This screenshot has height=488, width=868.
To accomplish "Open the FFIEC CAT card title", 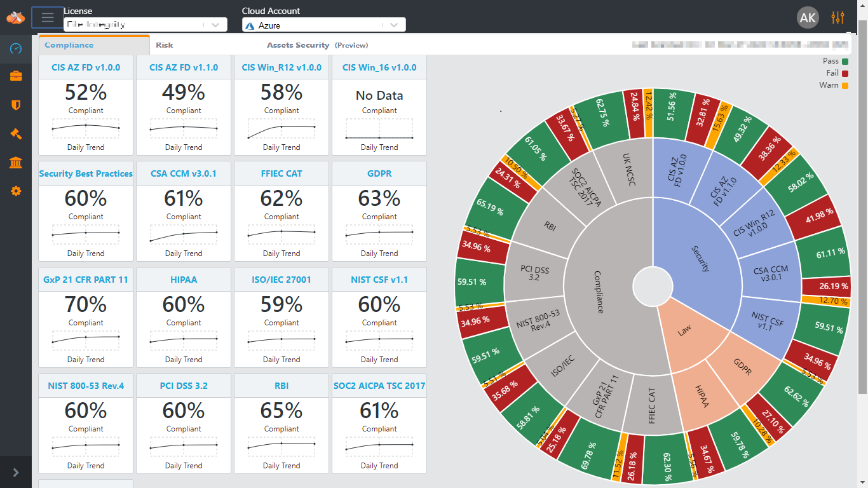I will click(281, 173).
